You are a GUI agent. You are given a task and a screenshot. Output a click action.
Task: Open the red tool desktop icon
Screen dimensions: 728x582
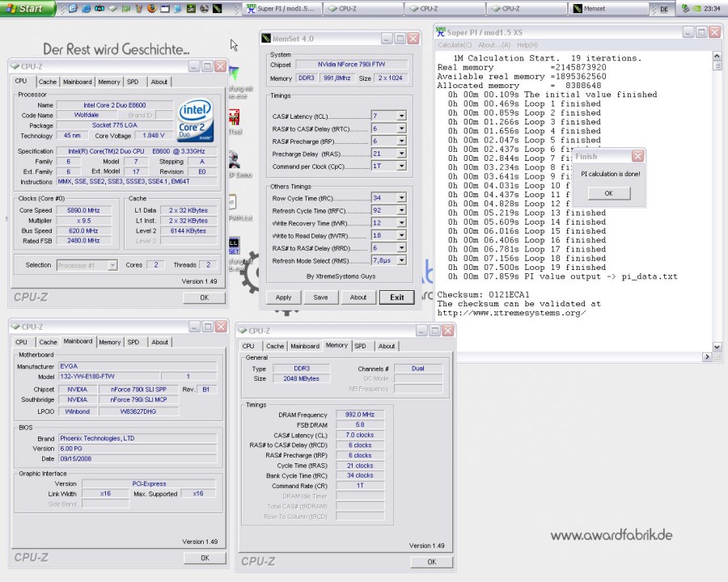point(235,117)
